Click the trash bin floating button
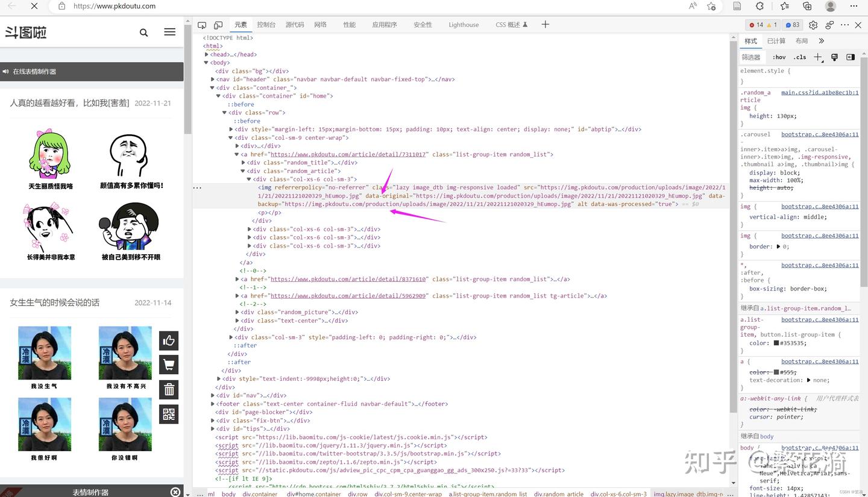 click(x=169, y=390)
